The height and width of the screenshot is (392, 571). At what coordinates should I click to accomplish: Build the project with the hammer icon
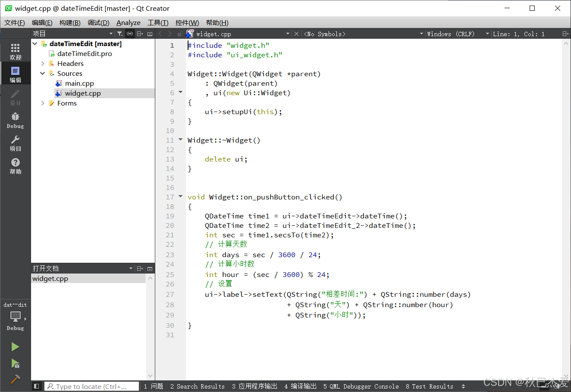pyautogui.click(x=15, y=380)
